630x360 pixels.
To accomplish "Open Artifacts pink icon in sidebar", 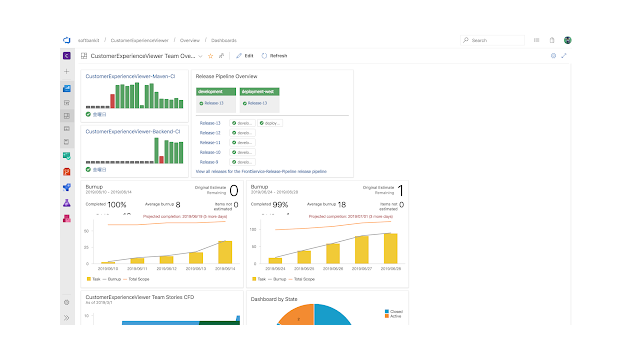I will (x=67, y=219).
